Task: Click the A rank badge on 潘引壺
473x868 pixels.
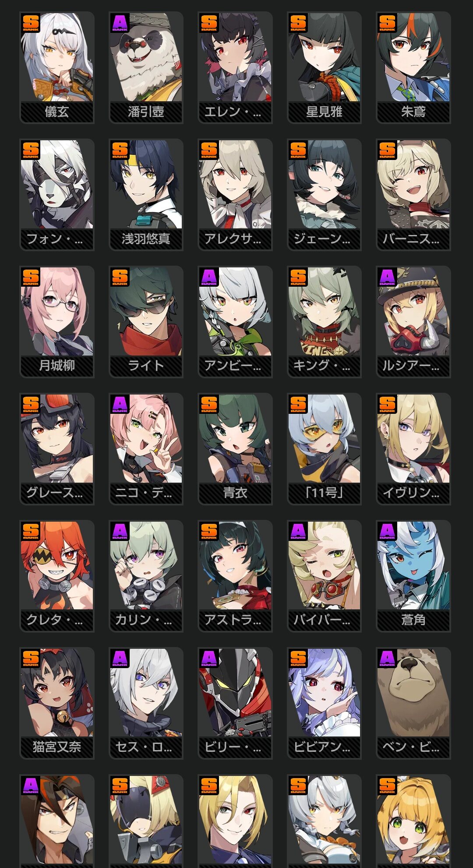Action: (120, 23)
